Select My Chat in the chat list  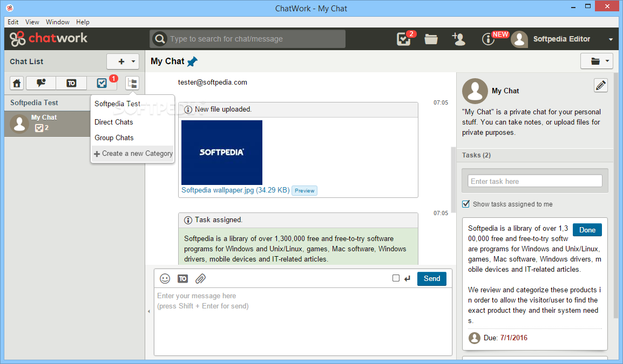(x=48, y=123)
